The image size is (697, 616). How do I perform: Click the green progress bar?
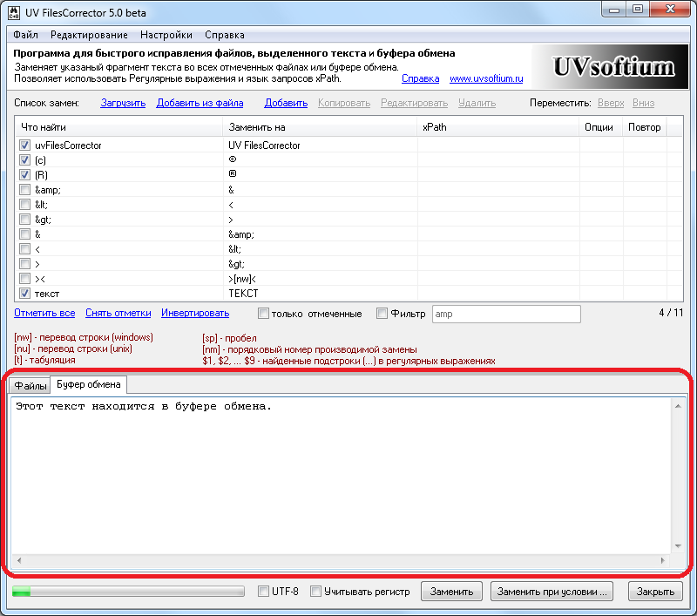click(x=128, y=591)
